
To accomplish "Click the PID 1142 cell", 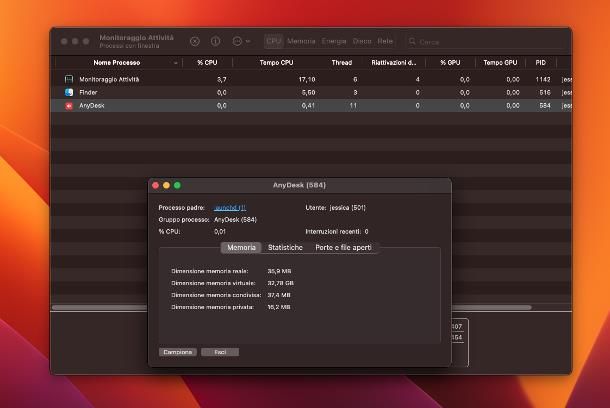I will (x=543, y=79).
